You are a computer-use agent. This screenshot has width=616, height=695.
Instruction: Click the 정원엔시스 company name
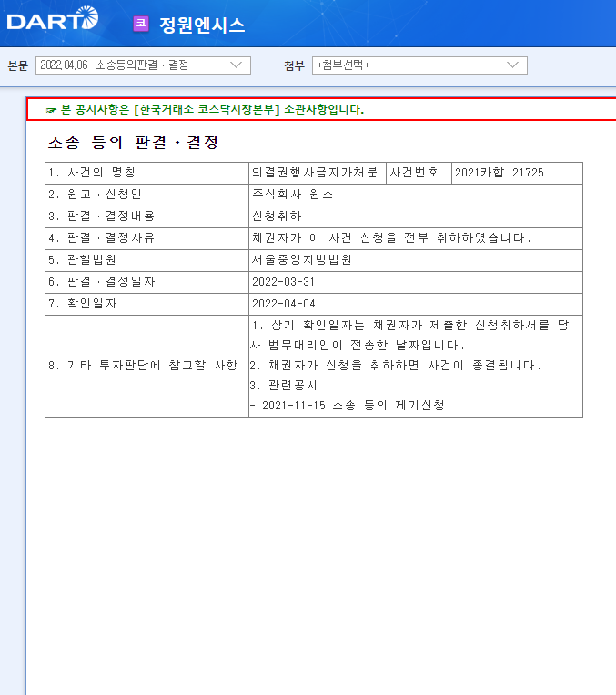click(202, 25)
